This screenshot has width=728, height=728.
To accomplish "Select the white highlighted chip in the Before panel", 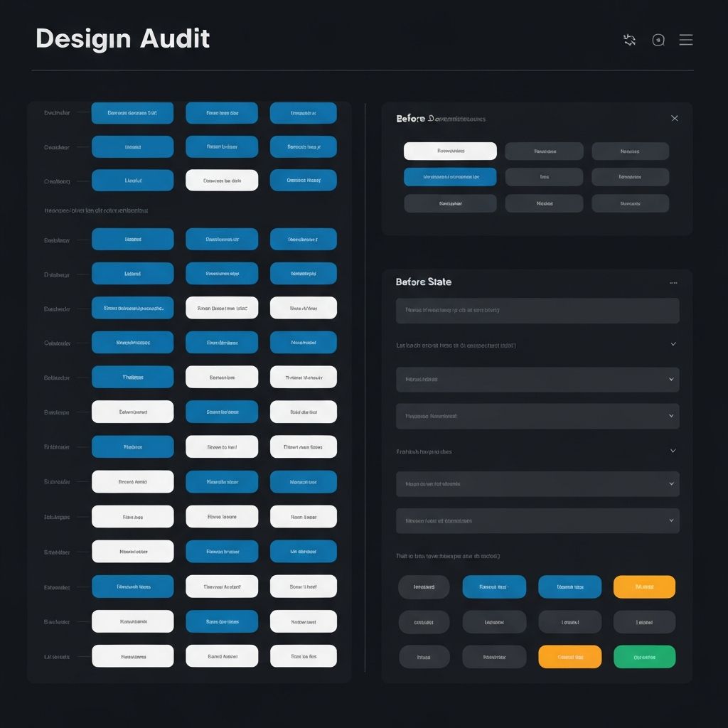I will tap(450, 151).
